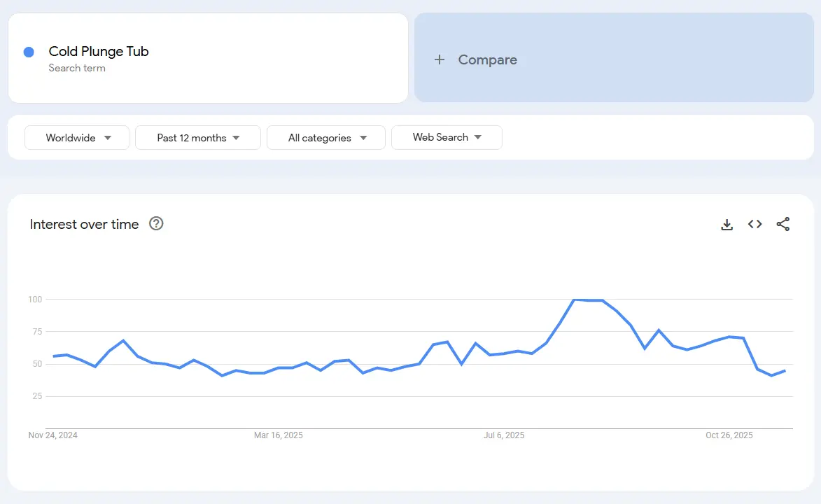Viewport: 821px width, 504px height.
Task: Click the share icon at top right of chart
Action: 783,224
